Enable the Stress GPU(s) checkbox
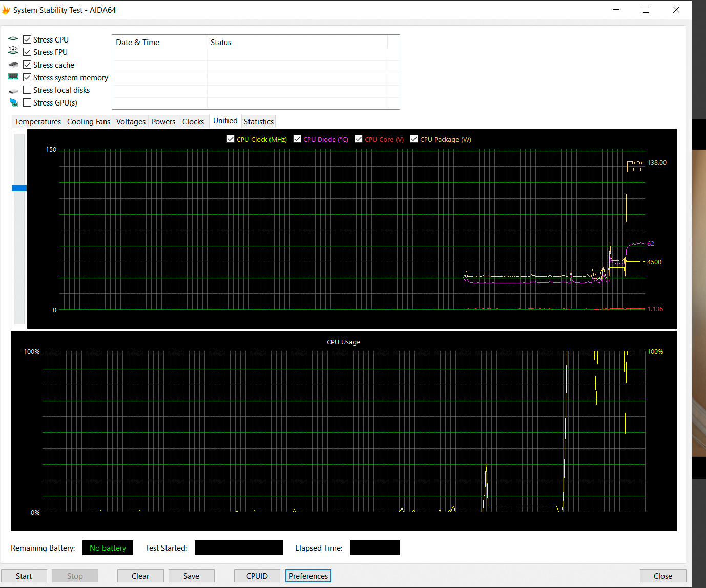 (27, 102)
